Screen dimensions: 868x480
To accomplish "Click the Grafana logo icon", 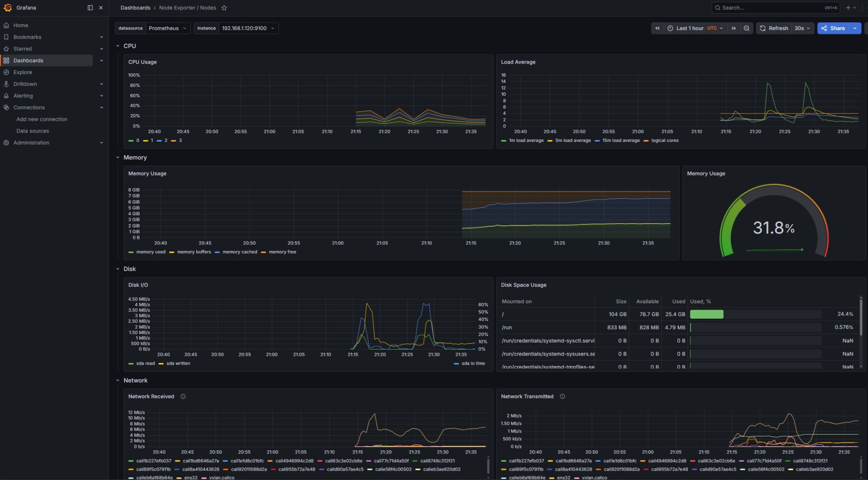I will point(8,8).
